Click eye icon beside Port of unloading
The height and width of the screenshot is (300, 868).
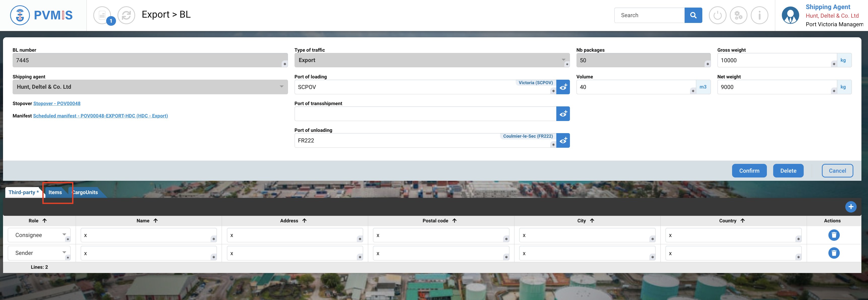click(x=563, y=140)
